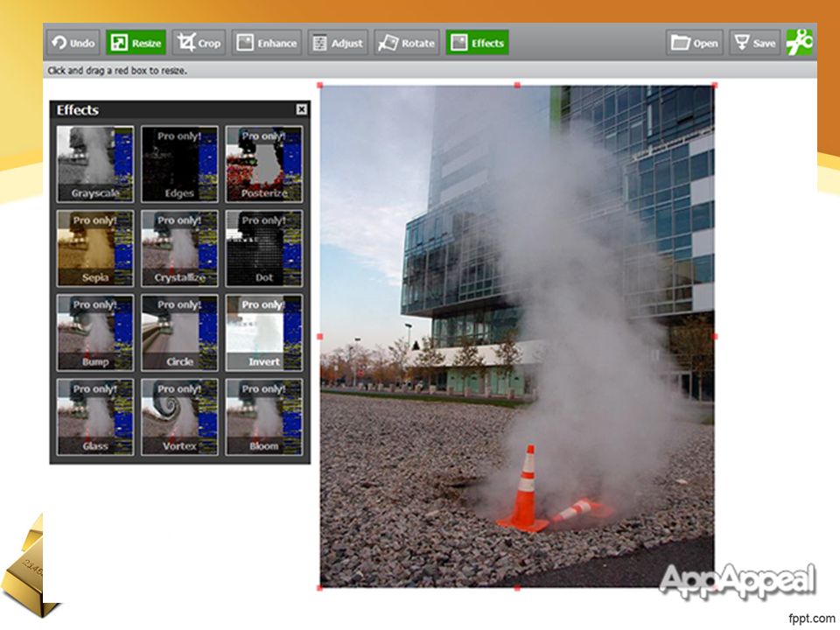Screen dimensions: 840x630
Task: Save the image with Save button
Action: coord(754,43)
